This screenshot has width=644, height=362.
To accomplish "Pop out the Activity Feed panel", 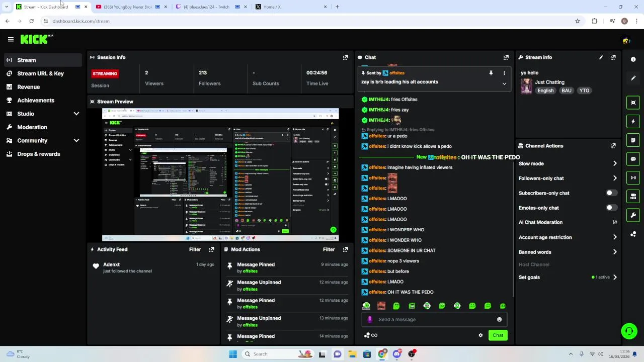I will [x=211, y=249].
